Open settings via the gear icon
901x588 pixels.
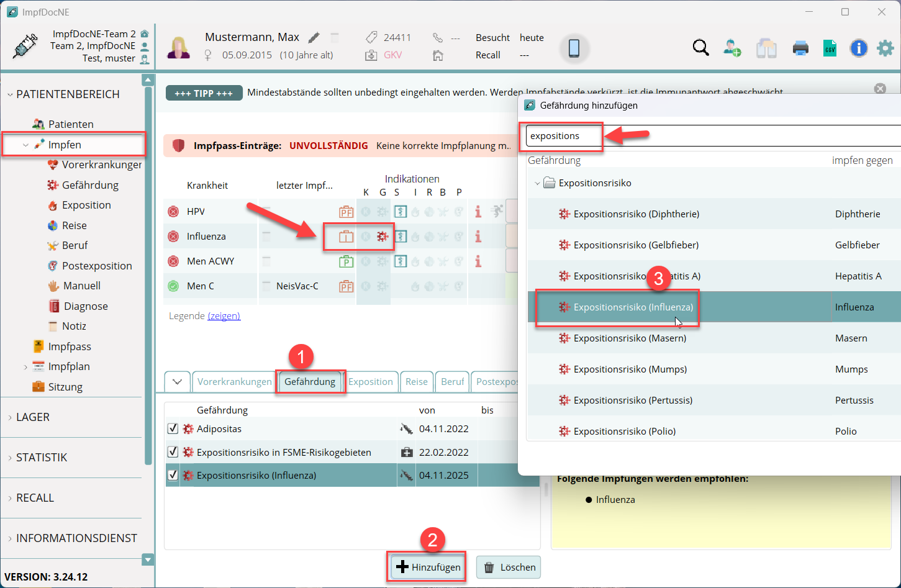pyautogui.click(x=885, y=48)
